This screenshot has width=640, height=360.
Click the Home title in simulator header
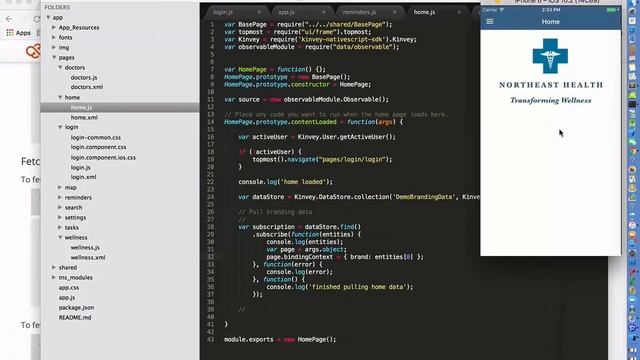(551, 22)
